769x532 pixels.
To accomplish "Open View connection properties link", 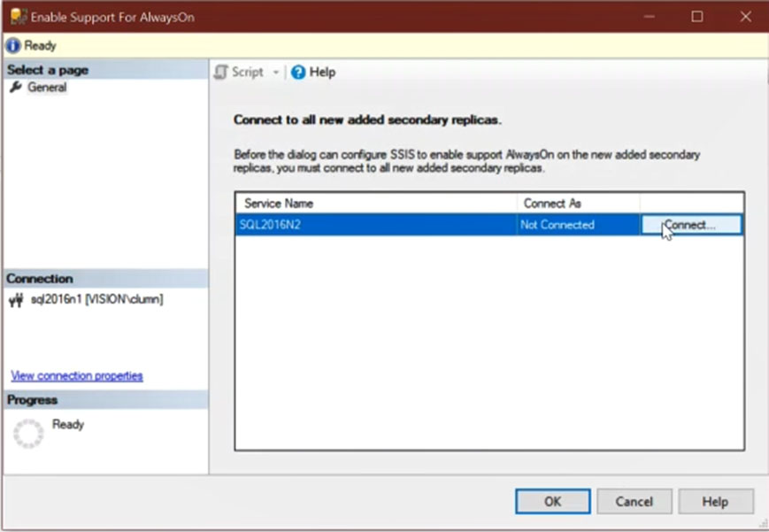I will 77,376.
